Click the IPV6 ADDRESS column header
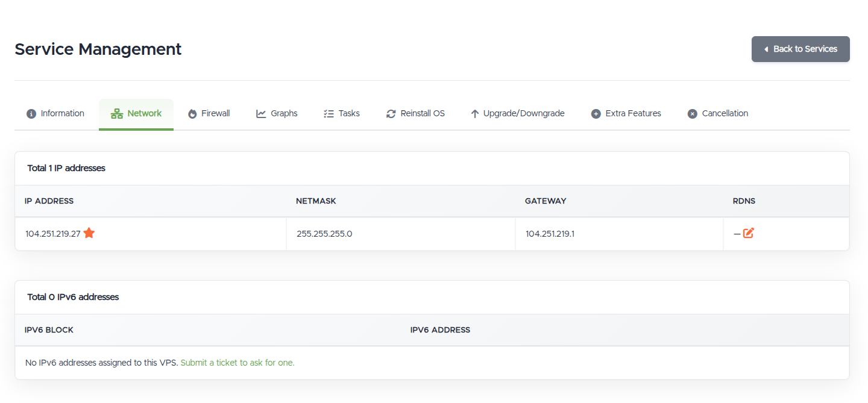The width and height of the screenshot is (868, 403). coord(440,330)
